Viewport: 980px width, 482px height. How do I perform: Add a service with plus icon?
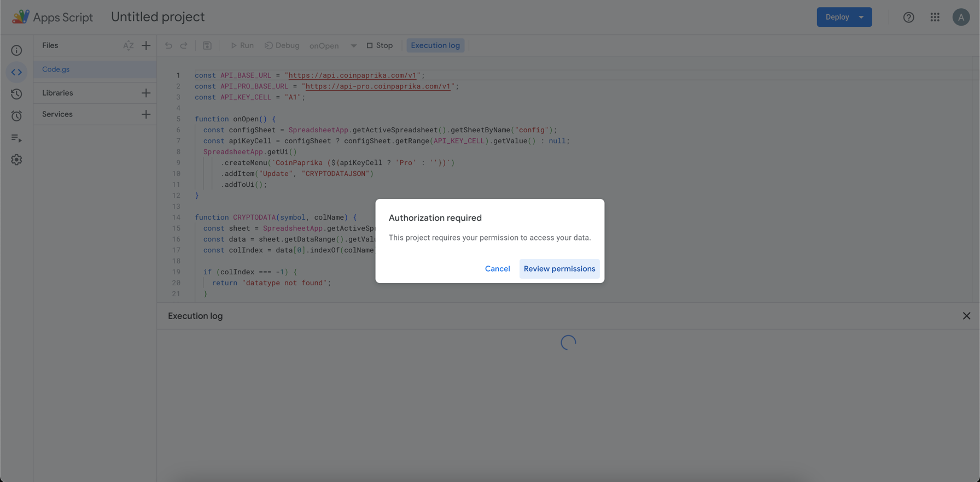[x=146, y=114]
